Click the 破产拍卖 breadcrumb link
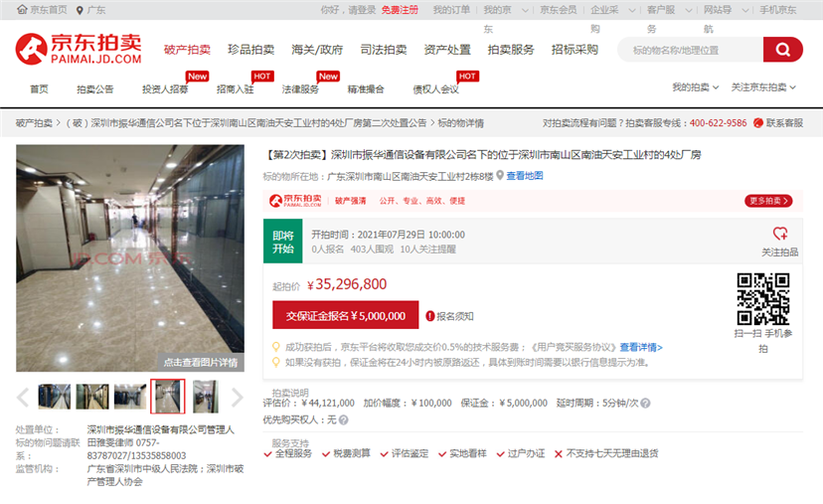The image size is (823, 504). click(x=34, y=123)
